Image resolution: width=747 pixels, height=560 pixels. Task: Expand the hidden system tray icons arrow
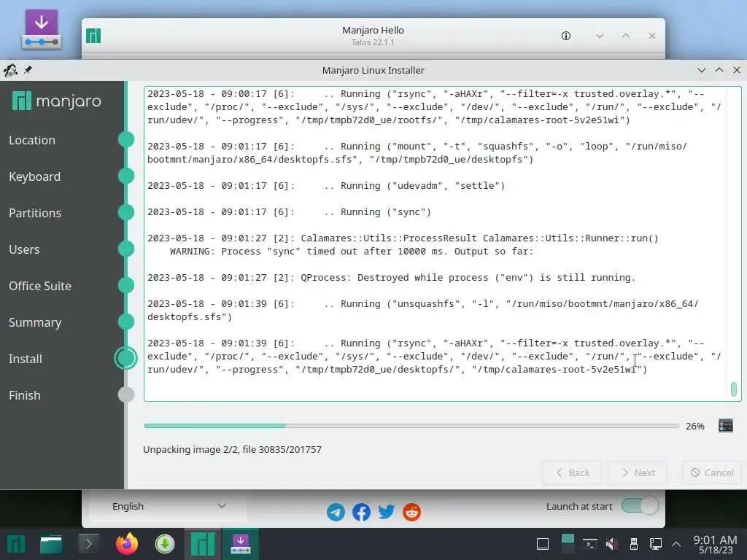pyautogui.click(x=676, y=544)
